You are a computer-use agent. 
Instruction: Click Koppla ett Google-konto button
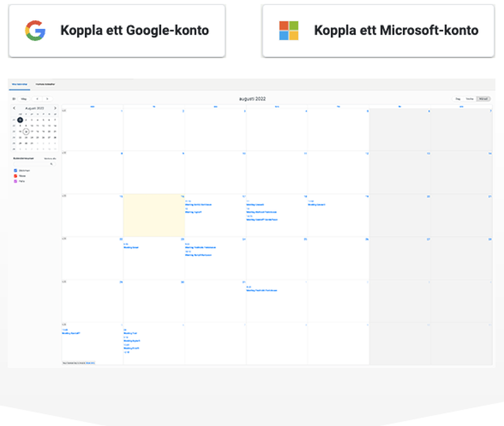point(117,31)
